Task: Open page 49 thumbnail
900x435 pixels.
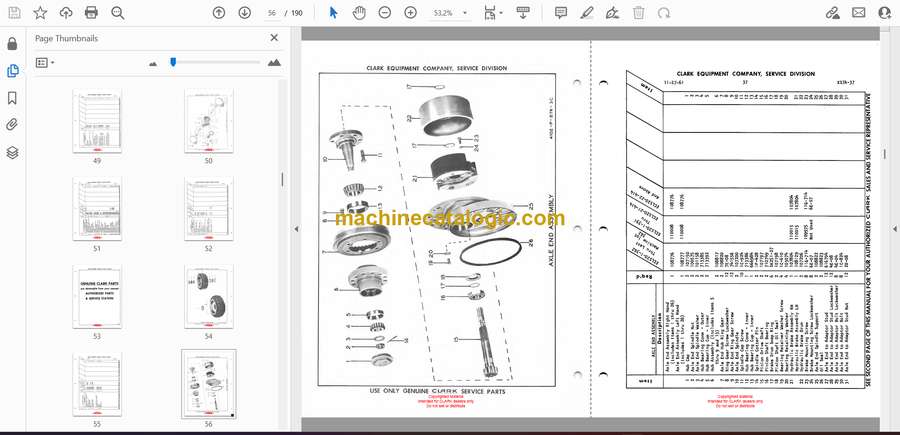Action: point(97,121)
